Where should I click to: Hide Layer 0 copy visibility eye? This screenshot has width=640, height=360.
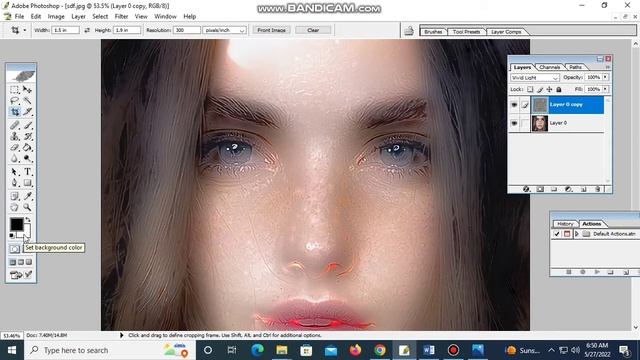coord(514,105)
